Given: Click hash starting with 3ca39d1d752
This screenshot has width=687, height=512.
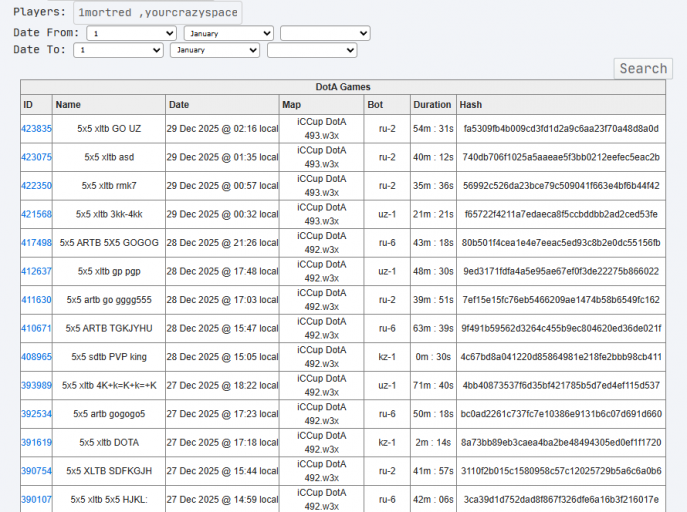Looking at the screenshot, I should (561, 500).
